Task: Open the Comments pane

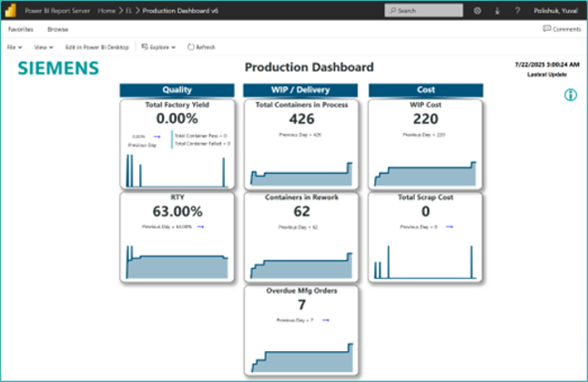Action: click(x=561, y=29)
